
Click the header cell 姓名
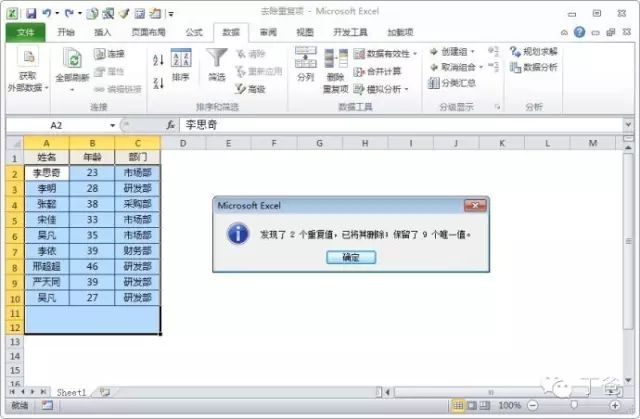click(x=47, y=157)
